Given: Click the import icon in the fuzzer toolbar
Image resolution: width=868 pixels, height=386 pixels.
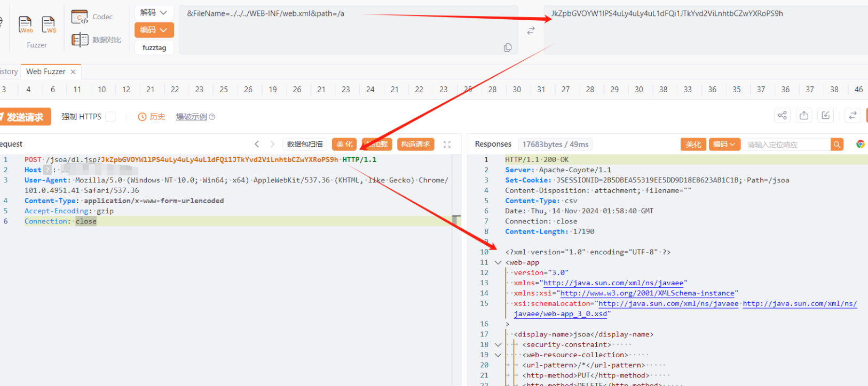Looking at the screenshot, I should point(826,115).
